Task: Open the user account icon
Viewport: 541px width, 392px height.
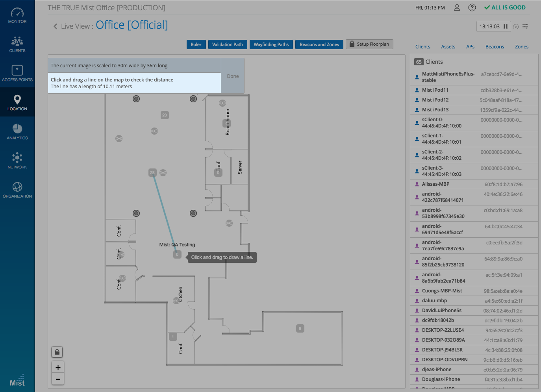Action: [x=457, y=7]
